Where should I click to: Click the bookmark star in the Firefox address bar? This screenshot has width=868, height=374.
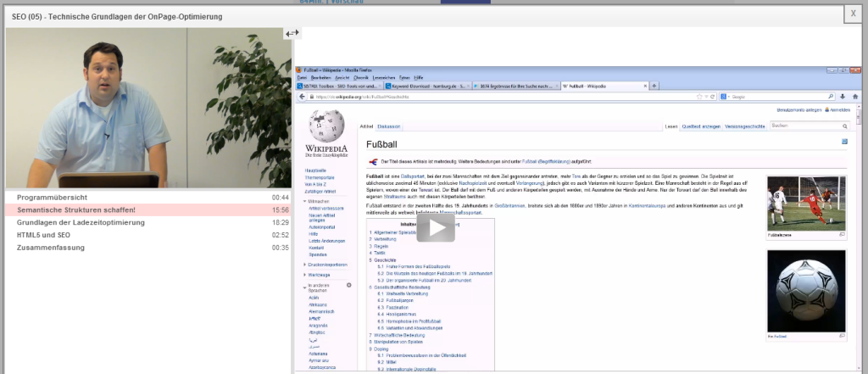click(699, 97)
